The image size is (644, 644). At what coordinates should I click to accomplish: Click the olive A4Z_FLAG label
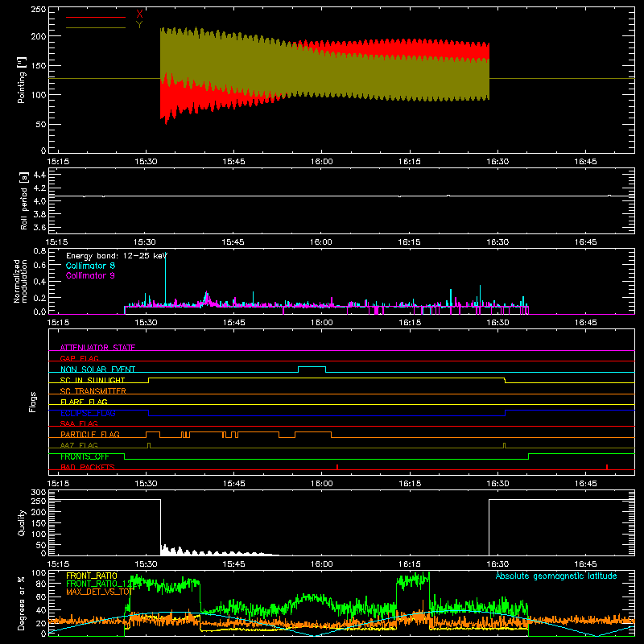pyautogui.click(x=79, y=445)
